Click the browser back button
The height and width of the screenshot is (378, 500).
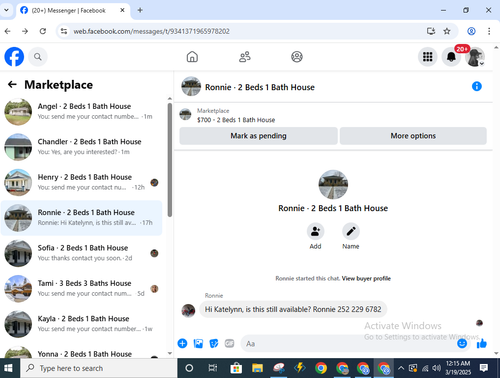[8, 31]
